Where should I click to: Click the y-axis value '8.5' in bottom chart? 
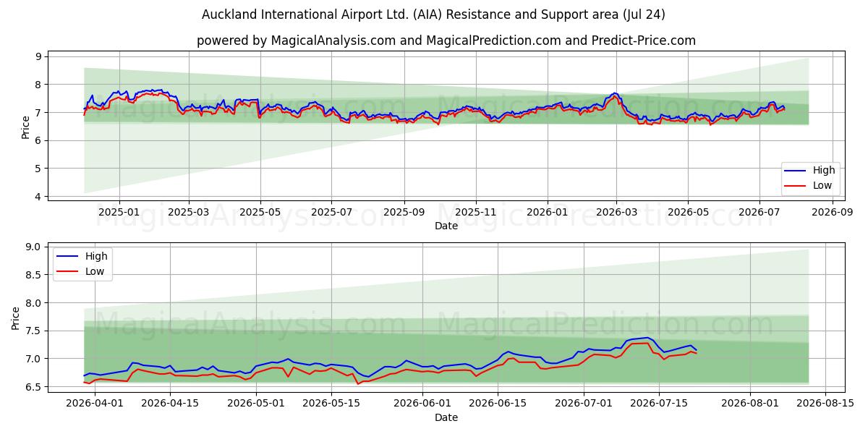[x=35, y=275]
